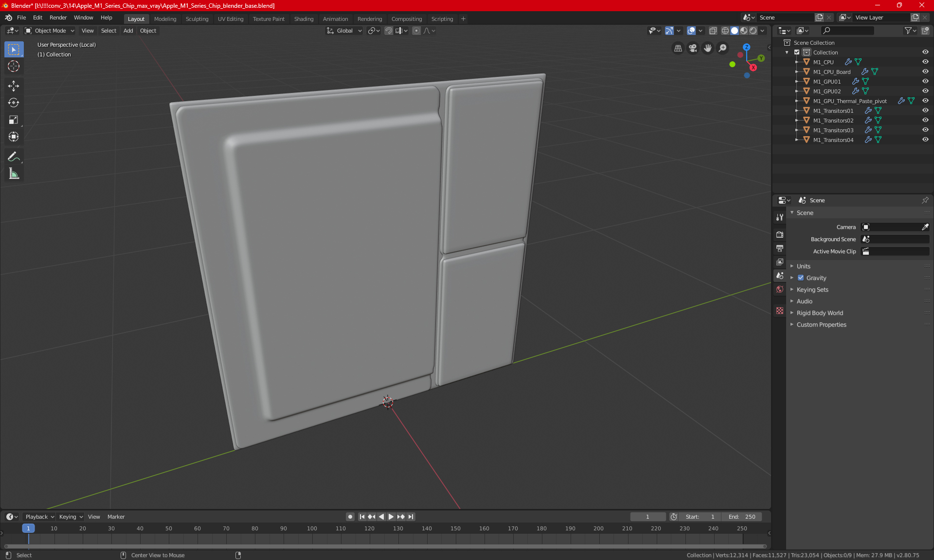Open Active Tool settings tab
Screen dimensions: 934x560
(780, 217)
